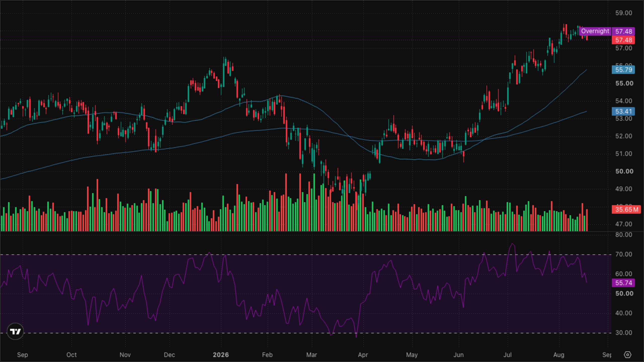The image size is (644, 362).
Task: Click the 50.00 price scale label
Action: pos(624,171)
